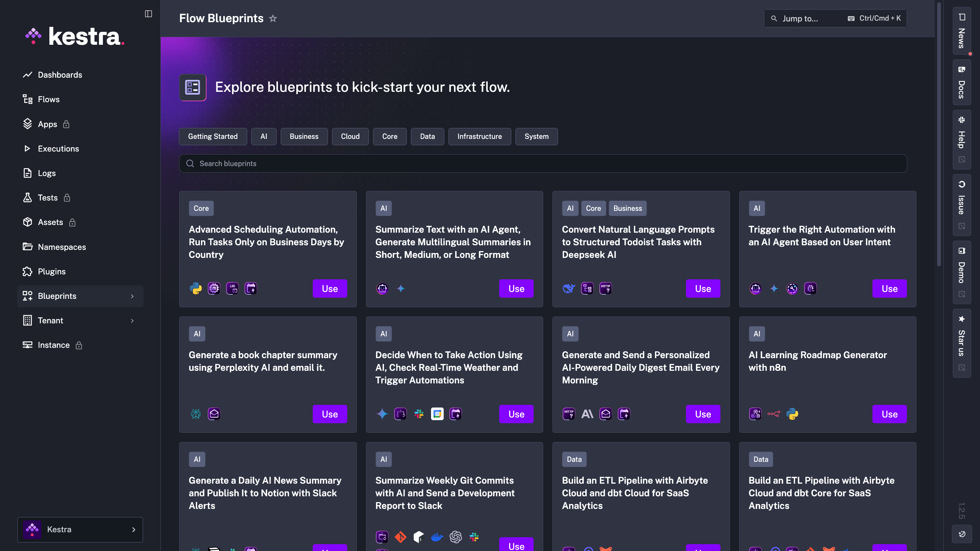Click the Slack icon on the Weather card
This screenshot has height=551, width=980.
click(x=419, y=414)
